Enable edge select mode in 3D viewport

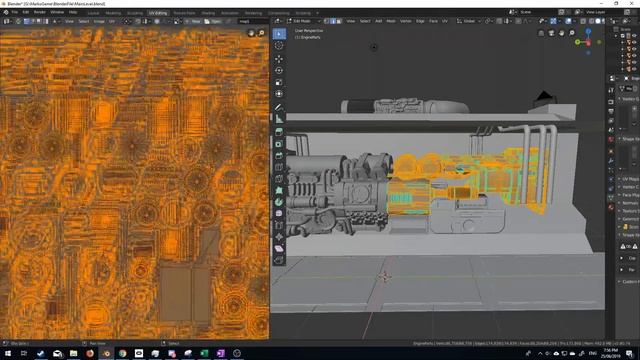(333, 21)
